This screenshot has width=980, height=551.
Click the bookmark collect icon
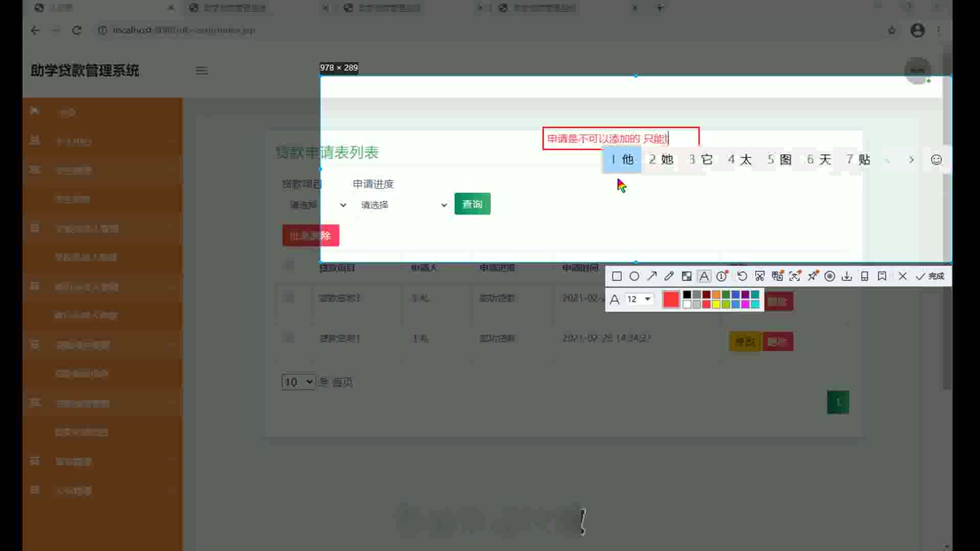point(882,276)
